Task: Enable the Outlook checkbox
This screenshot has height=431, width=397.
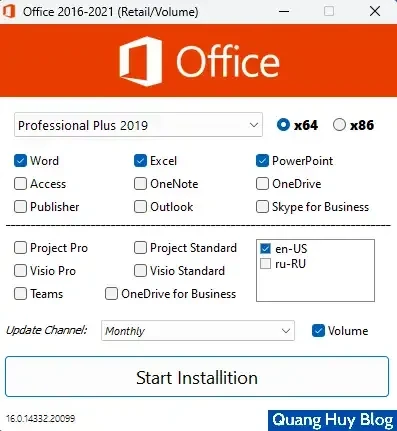Action: pos(140,207)
